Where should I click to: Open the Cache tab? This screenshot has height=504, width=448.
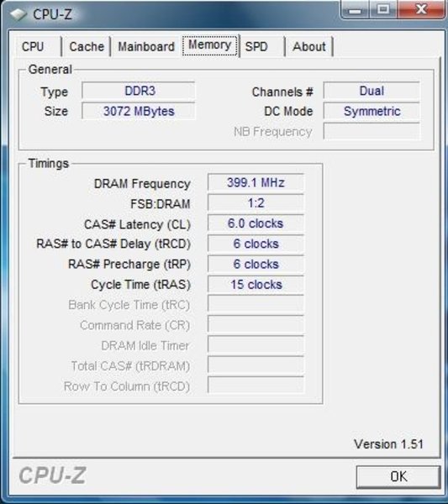pyautogui.click(x=87, y=46)
